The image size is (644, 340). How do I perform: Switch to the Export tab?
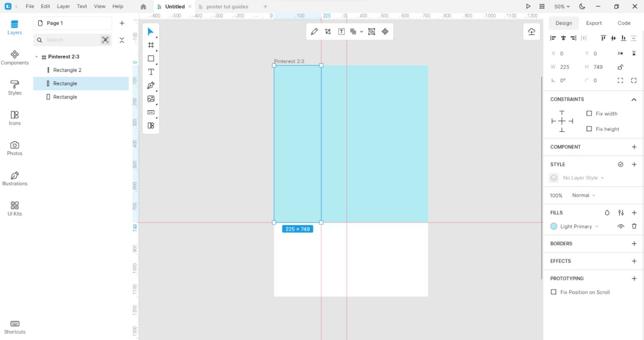point(594,23)
